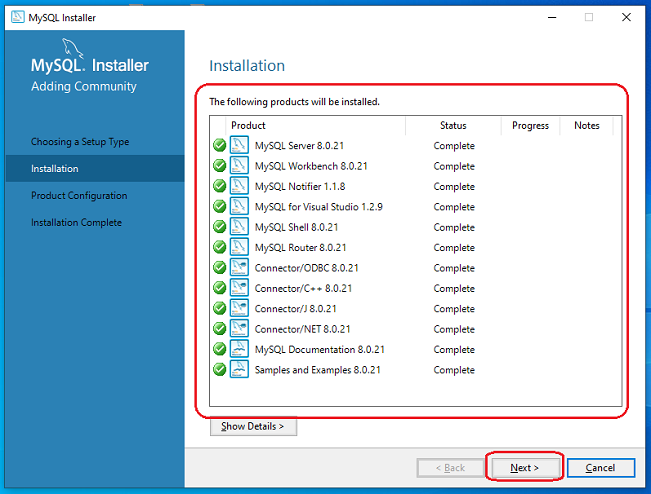651x494 pixels.
Task: Click Complete status for Connector/J
Action: point(454,309)
